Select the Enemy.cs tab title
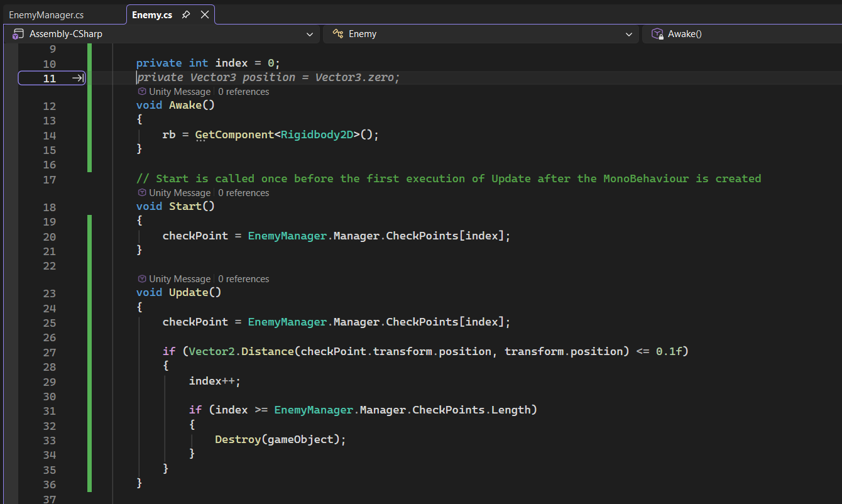The image size is (842, 504). pos(152,15)
